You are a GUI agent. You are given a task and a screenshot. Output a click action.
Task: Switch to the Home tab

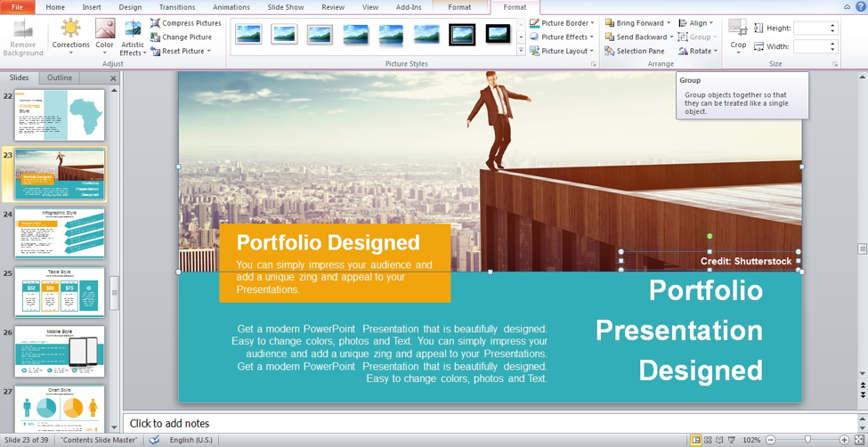click(55, 7)
